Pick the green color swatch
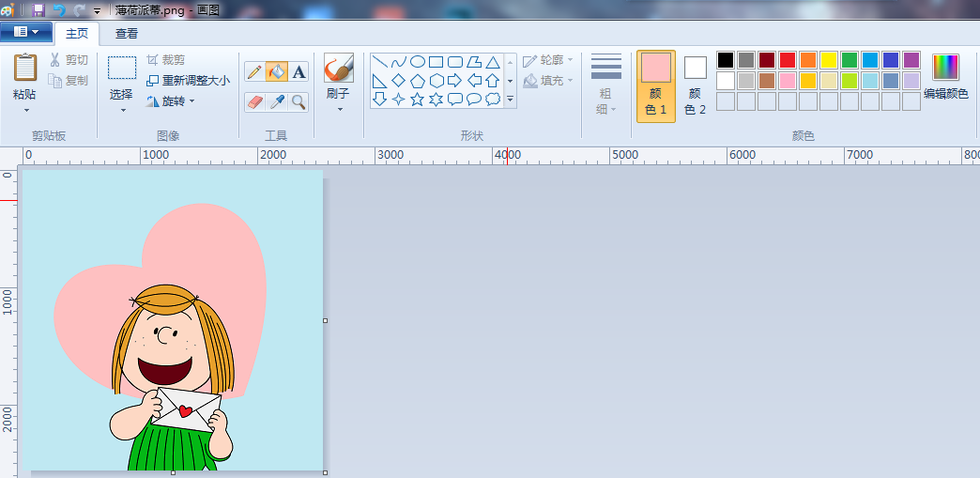Viewport: 980px width, 478px height. (x=850, y=60)
